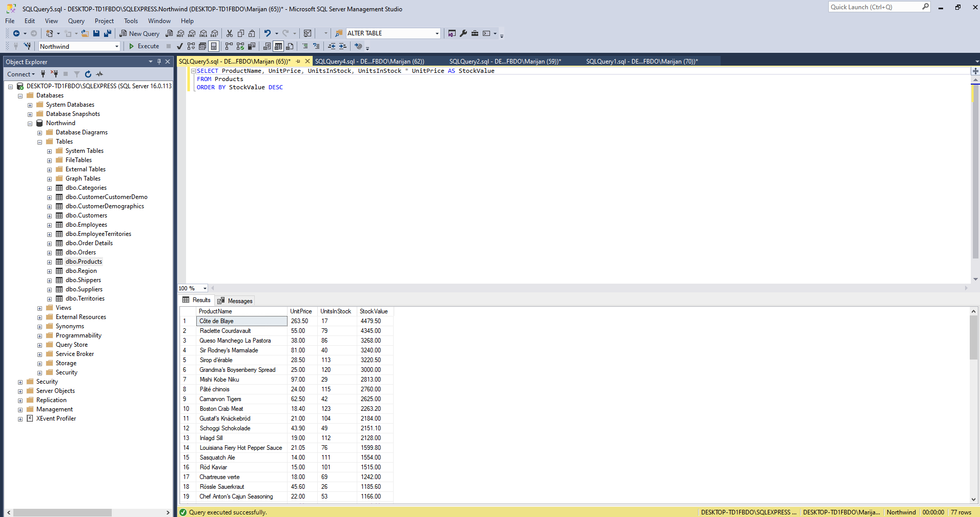Open the Toolbox icon

[475, 33]
